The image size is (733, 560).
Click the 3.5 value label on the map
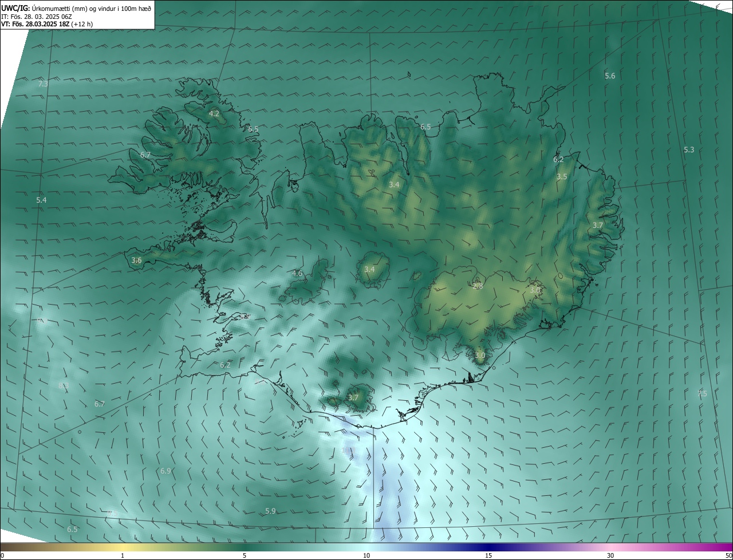(x=562, y=177)
